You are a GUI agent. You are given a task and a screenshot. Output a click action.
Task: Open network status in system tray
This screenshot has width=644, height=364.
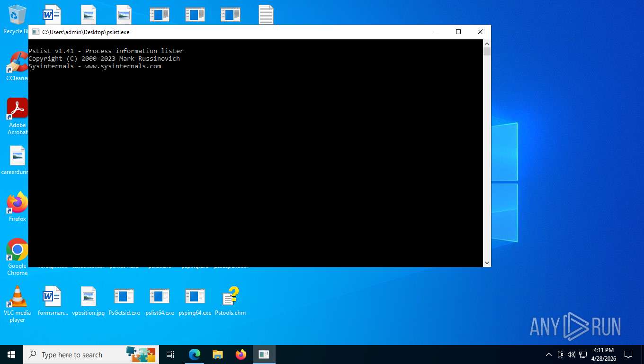[583, 355]
